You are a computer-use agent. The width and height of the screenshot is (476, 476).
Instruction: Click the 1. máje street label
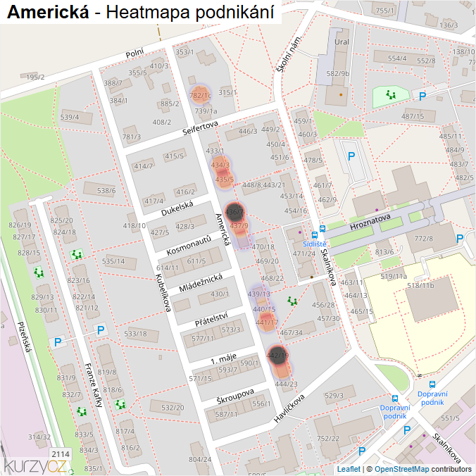(x=223, y=358)
